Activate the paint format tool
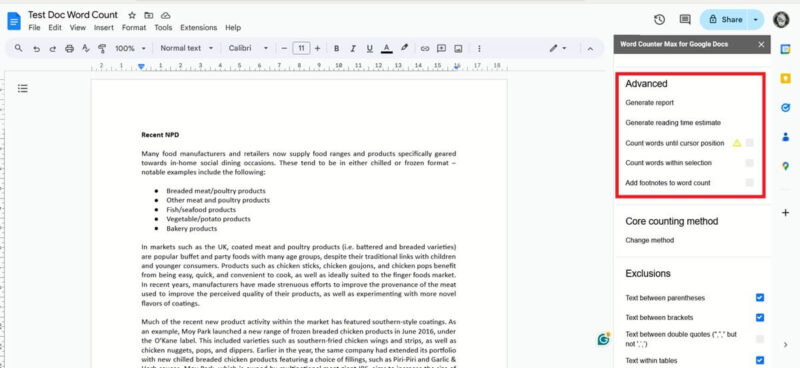Screen dimensions: 800x368 click(x=102, y=48)
